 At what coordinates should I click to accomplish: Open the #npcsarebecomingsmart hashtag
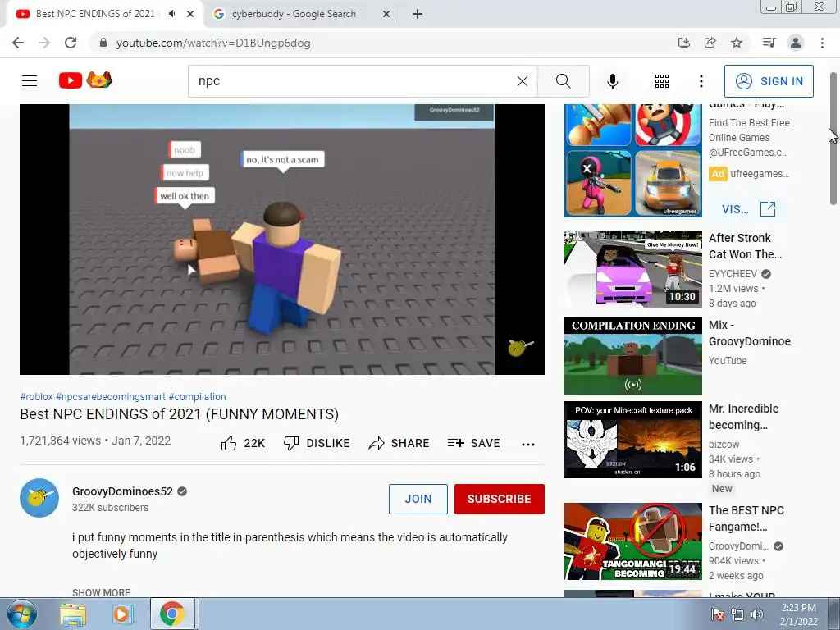pos(111,396)
